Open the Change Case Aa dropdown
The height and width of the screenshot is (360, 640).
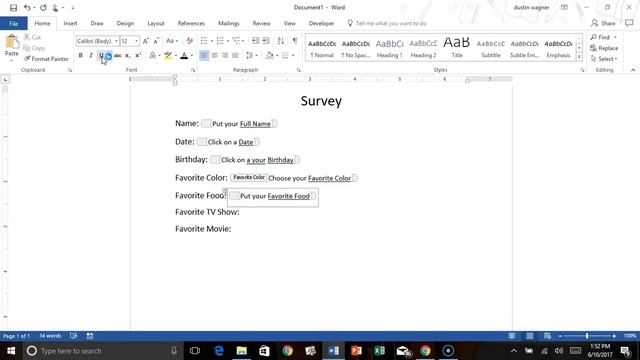tap(172, 41)
